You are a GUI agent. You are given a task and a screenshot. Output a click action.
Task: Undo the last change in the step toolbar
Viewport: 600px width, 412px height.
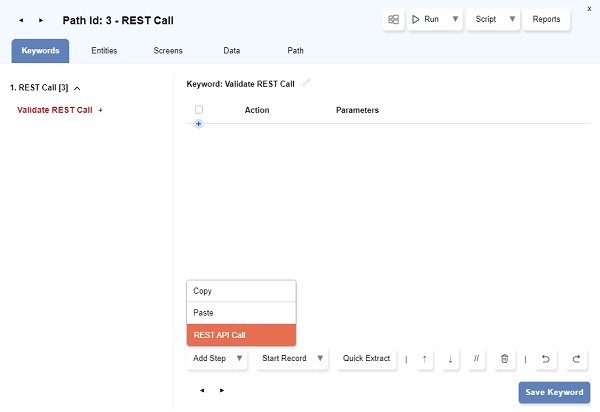[546, 358]
